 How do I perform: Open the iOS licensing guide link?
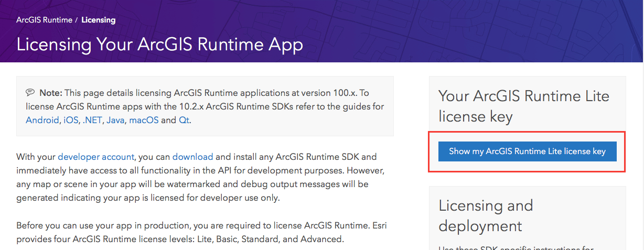coord(71,120)
